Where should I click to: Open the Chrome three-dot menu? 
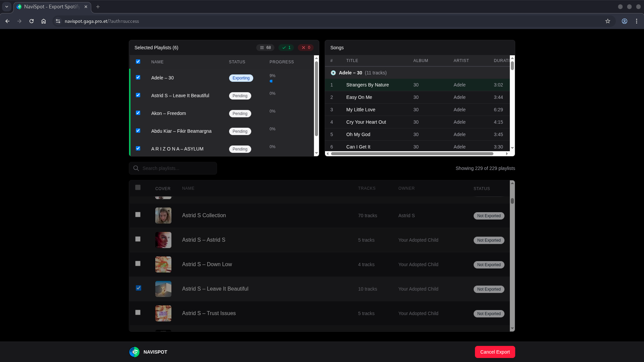point(637,21)
